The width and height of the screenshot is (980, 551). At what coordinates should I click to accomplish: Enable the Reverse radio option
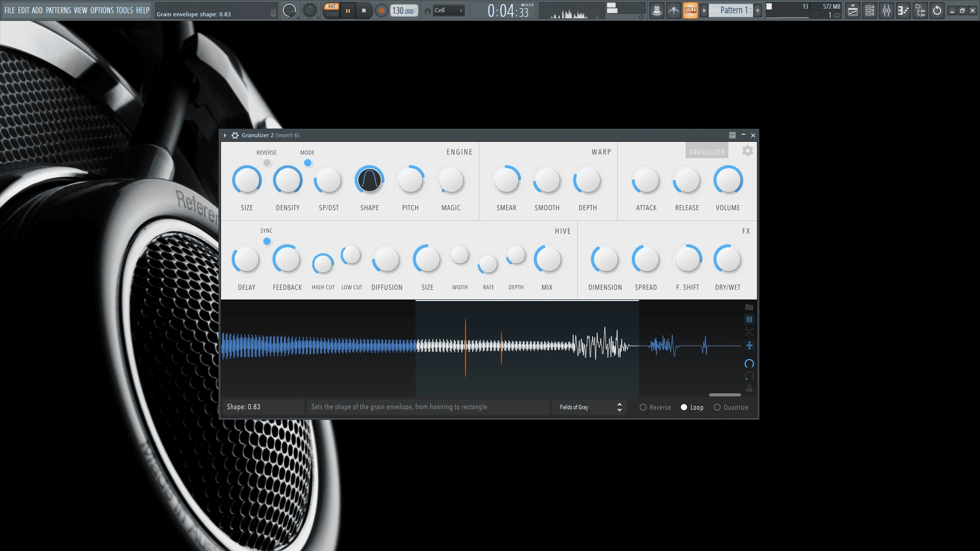point(655,407)
